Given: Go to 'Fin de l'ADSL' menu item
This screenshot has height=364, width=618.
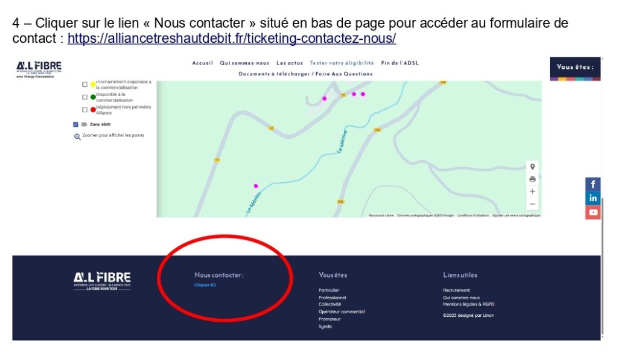Looking at the screenshot, I should pos(400,63).
